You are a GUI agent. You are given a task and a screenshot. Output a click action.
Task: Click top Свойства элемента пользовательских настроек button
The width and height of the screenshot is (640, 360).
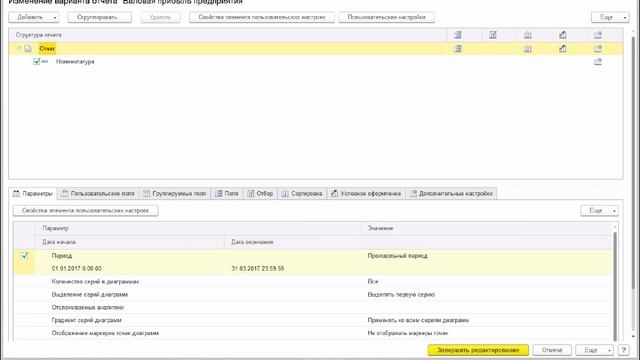[262, 17]
